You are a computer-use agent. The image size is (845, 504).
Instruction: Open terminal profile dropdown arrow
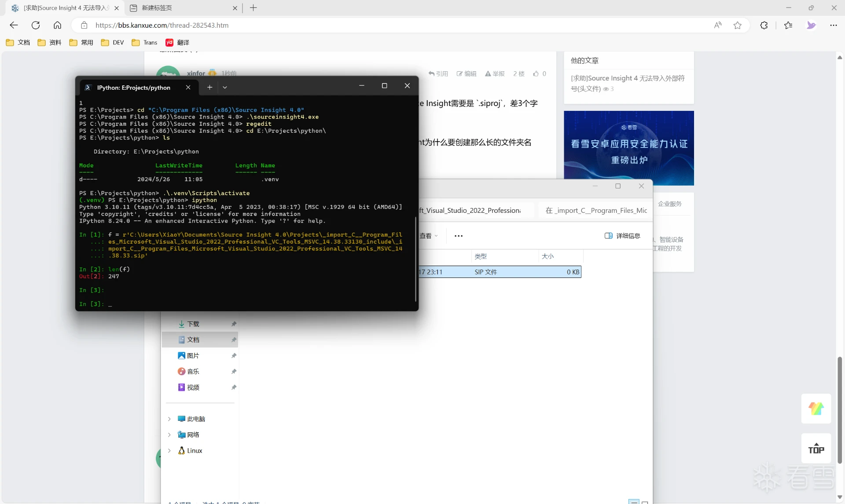pyautogui.click(x=225, y=87)
